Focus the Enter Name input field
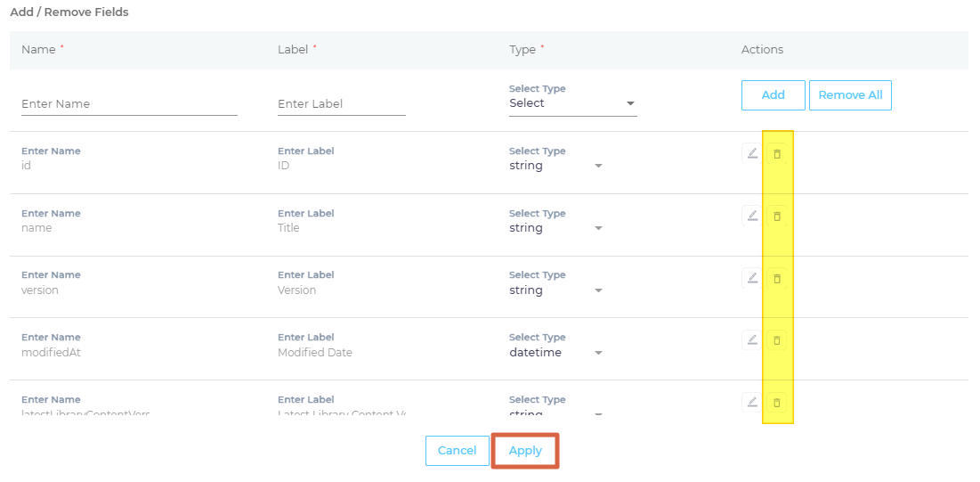The height and width of the screenshot is (482, 980). pyautogui.click(x=129, y=104)
